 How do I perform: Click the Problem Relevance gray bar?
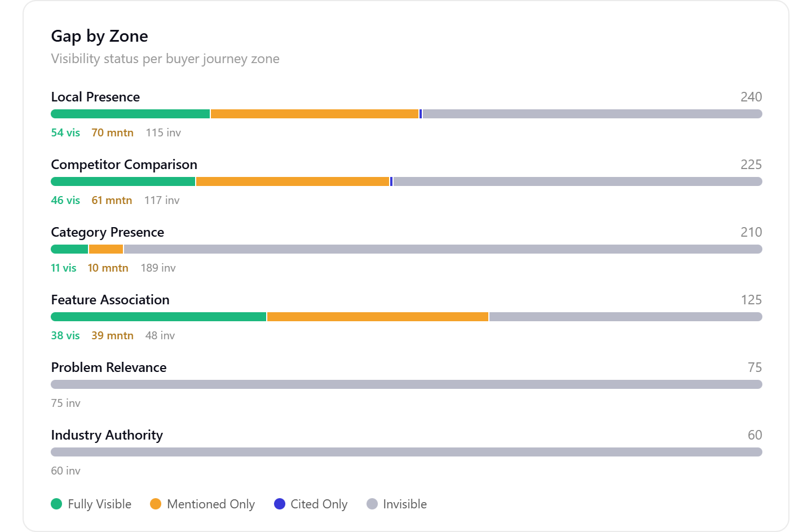tap(406, 384)
